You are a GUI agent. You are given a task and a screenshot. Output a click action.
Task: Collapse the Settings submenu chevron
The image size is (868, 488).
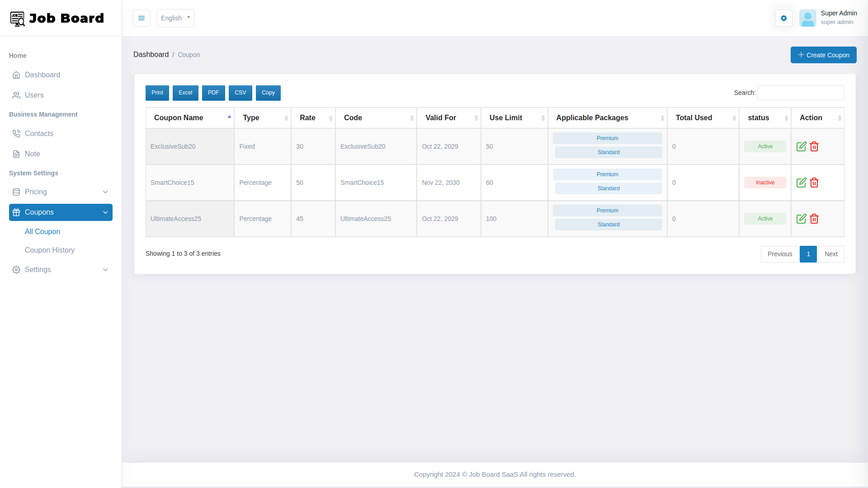(105, 269)
